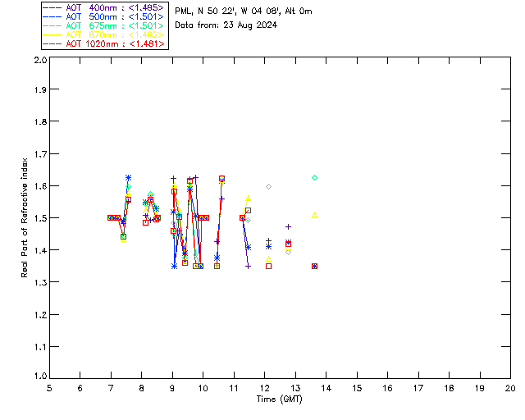The height and width of the screenshot is (420, 525).
Task: Click the y-axis tick label 1.6
Action: click(40, 186)
